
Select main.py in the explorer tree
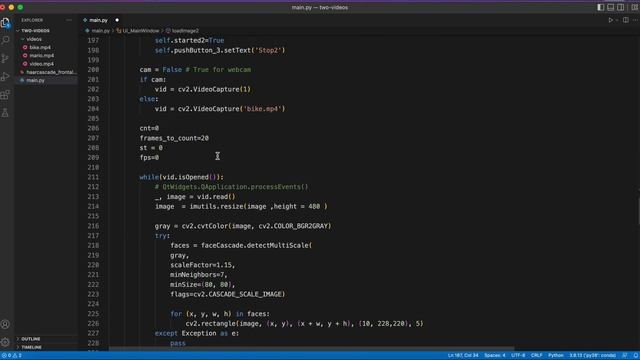coord(35,80)
